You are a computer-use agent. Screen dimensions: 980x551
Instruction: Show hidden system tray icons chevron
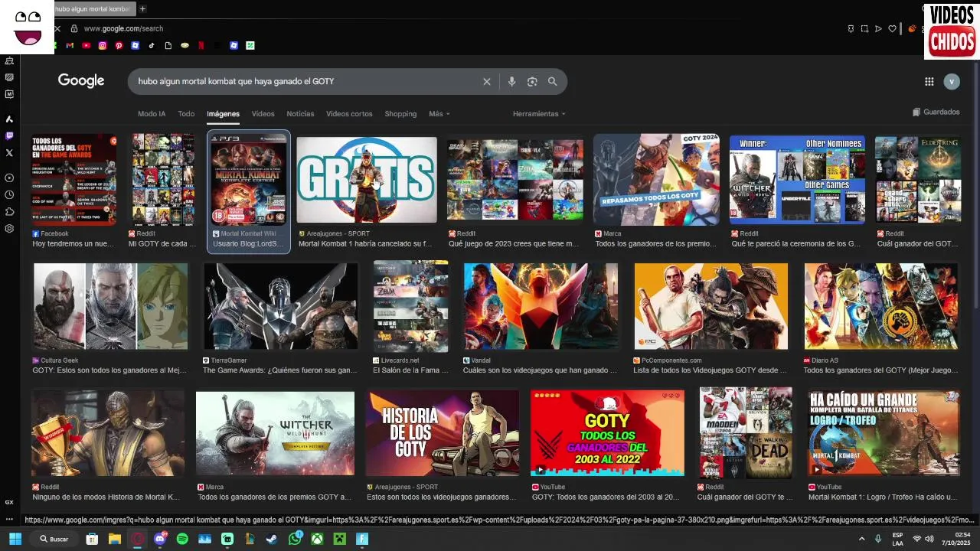coord(861,539)
